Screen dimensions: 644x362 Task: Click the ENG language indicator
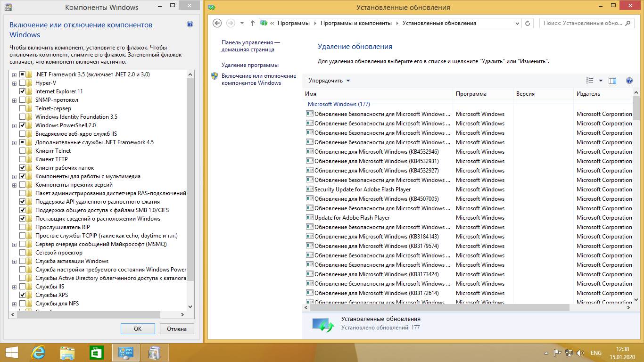[x=596, y=353]
